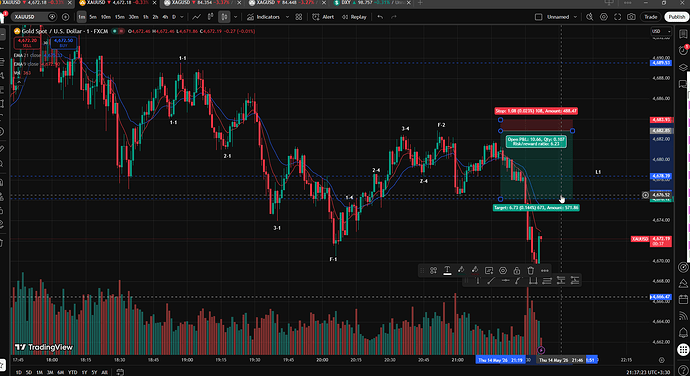This screenshot has width=690, height=376.
Task: Expand the favorite indicators dropdown arrow
Action: coord(287,17)
